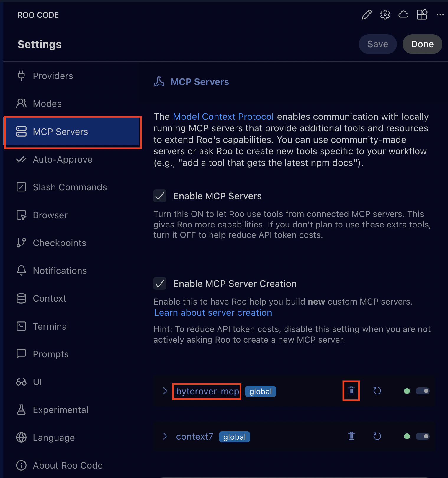Uncheck Enable MCP Server Creation checkbox

click(x=160, y=284)
